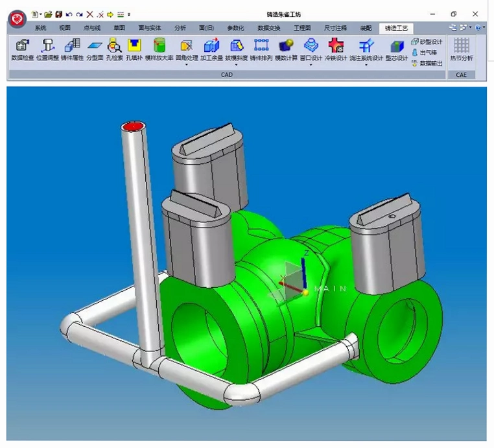Expand the 浇注系统设计 gating system dropdown
The image size is (494, 448).
point(366,65)
